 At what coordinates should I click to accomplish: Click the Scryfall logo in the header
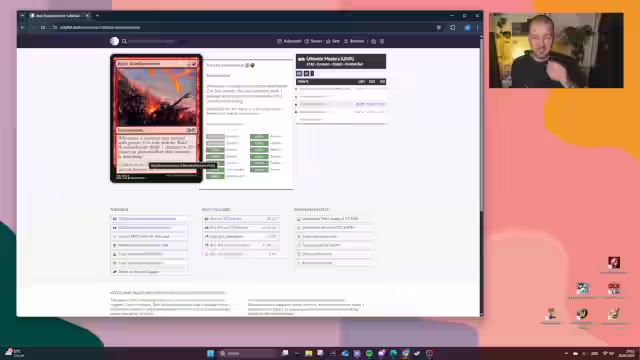tap(114, 41)
